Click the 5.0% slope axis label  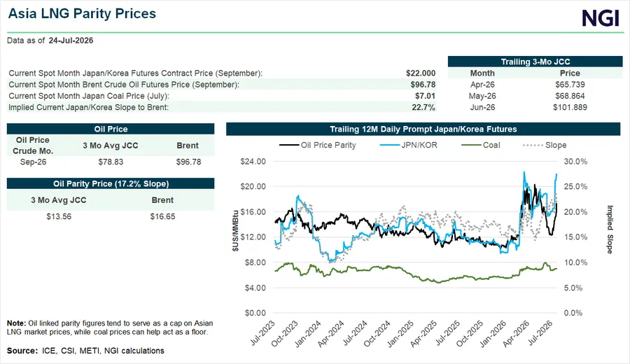[573, 288]
